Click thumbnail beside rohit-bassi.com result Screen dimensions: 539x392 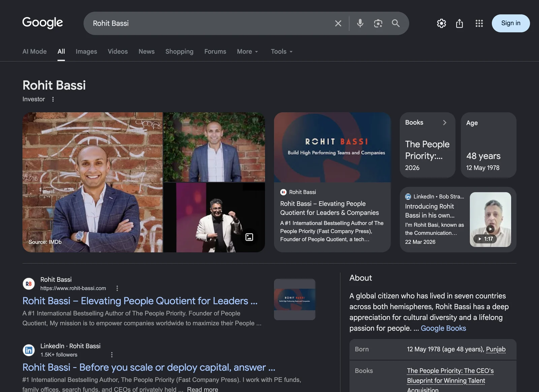pyautogui.click(x=294, y=299)
